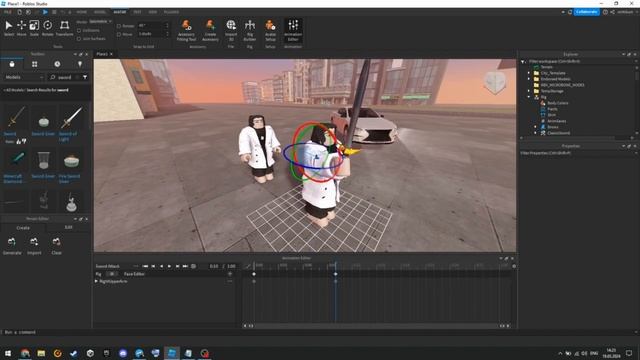Switch to Create tab in Terrain Editor
The image size is (640, 360).
click(x=23, y=227)
